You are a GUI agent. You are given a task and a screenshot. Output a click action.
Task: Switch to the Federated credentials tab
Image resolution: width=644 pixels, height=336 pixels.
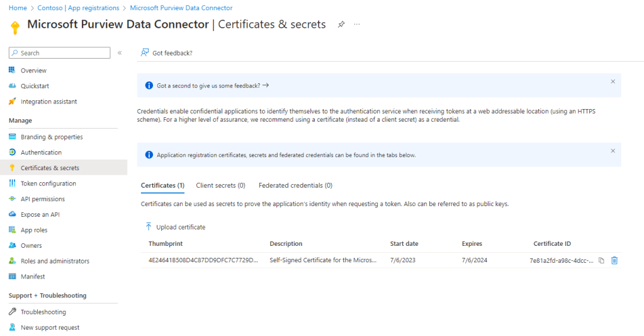pos(295,185)
